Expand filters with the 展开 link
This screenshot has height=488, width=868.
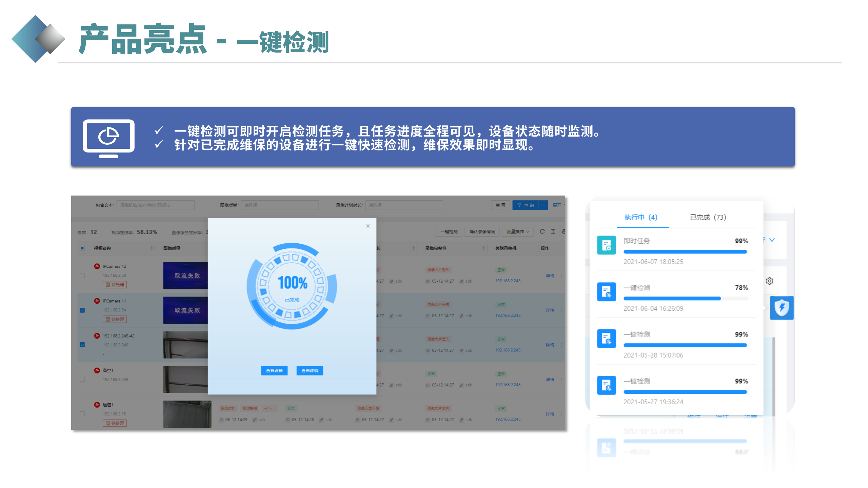(558, 205)
